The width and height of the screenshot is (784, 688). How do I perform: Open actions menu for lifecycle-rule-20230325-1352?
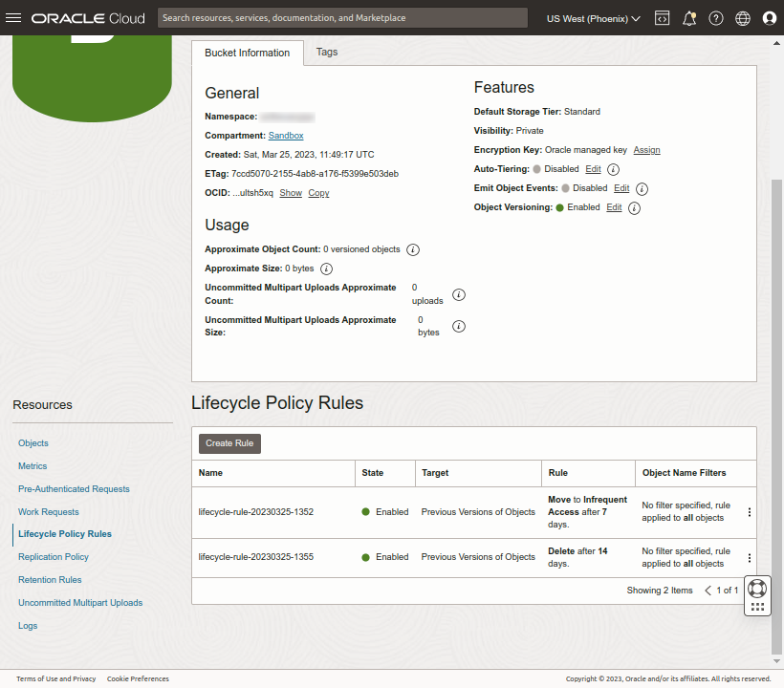click(x=750, y=511)
